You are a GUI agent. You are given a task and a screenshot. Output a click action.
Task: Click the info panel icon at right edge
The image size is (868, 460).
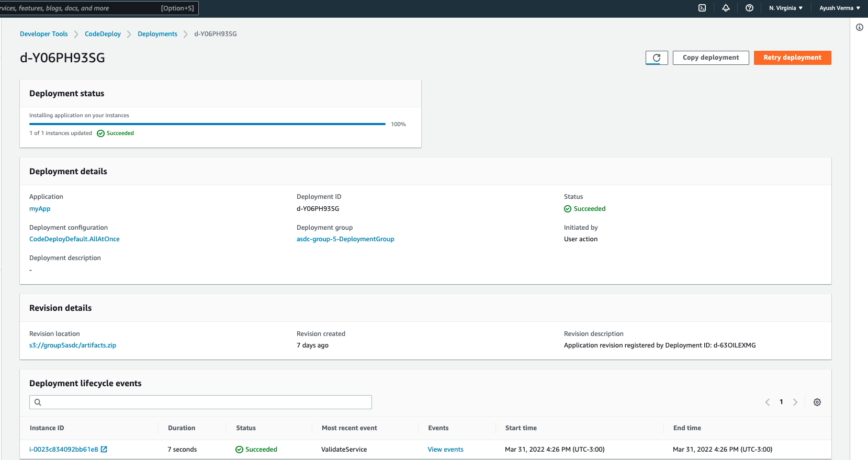[x=860, y=27]
